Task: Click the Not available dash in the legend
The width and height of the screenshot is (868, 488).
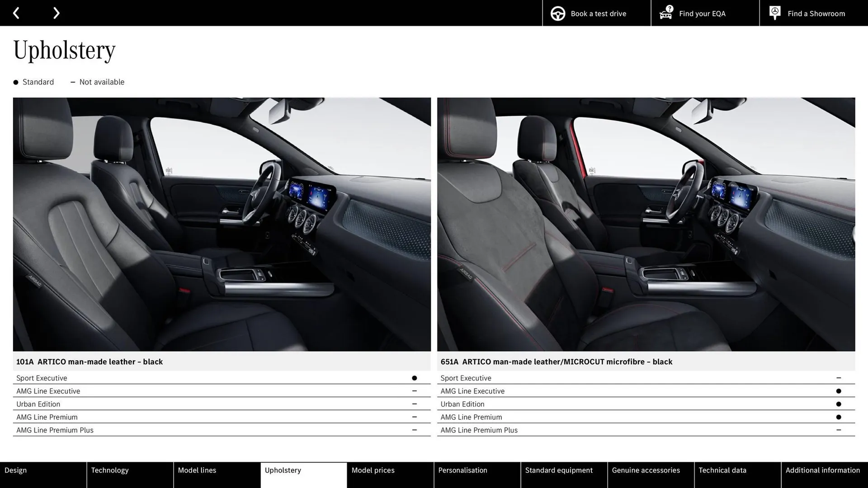Action: (x=73, y=82)
